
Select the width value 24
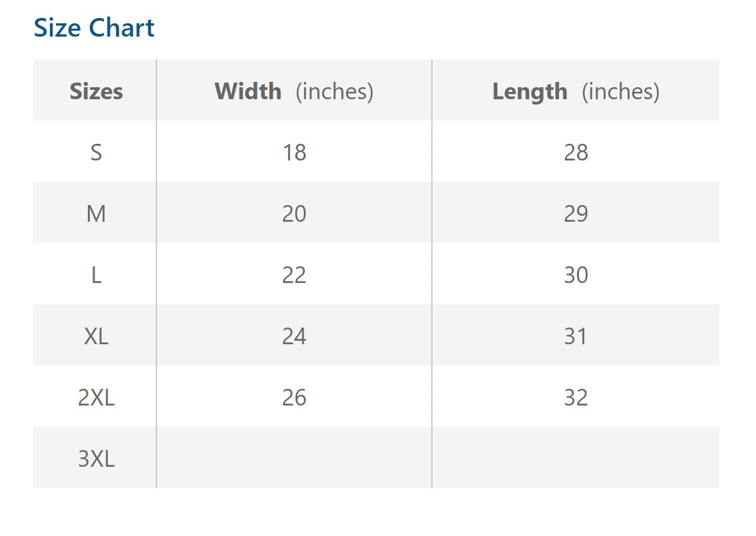(293, 336)
